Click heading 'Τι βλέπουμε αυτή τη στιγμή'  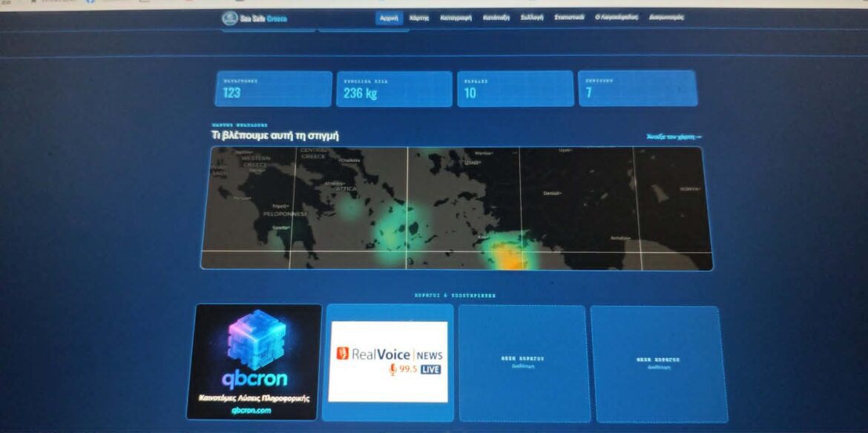click(275, 136)
